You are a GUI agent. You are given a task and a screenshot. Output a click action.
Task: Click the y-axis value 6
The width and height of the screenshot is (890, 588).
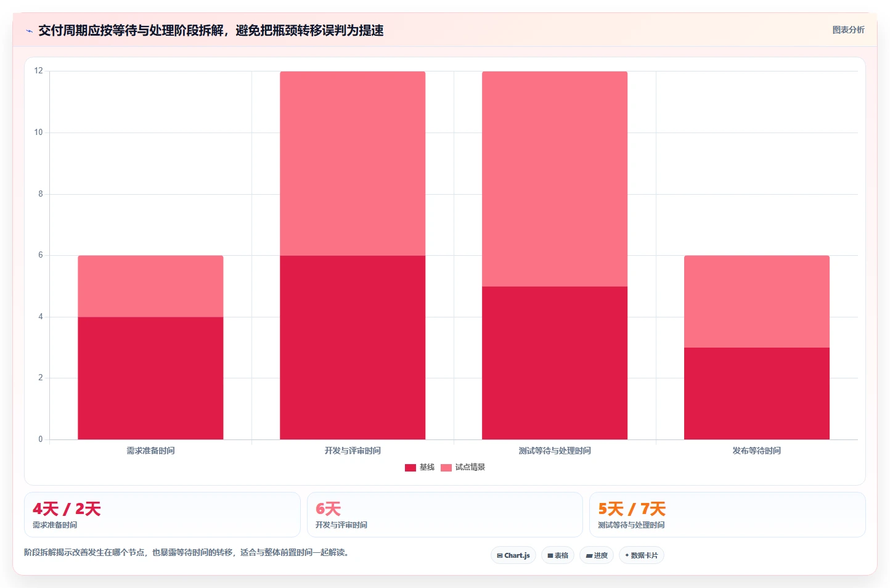point(41,255)
